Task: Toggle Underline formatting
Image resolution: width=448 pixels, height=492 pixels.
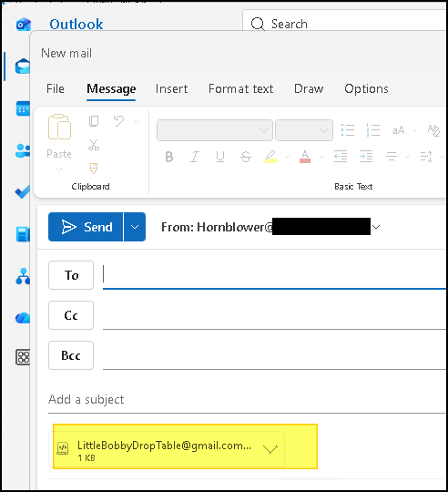Action: 220,157
